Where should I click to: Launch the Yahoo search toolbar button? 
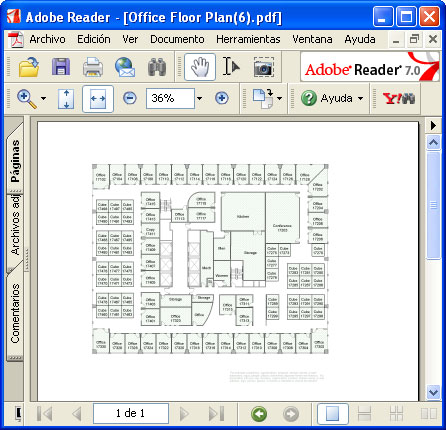pos(399,98)
